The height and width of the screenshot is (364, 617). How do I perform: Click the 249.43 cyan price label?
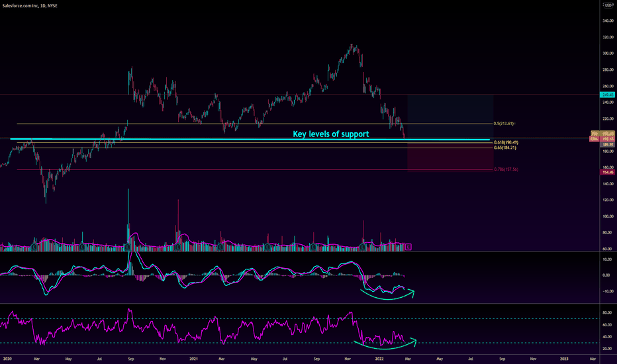point(607,95)
